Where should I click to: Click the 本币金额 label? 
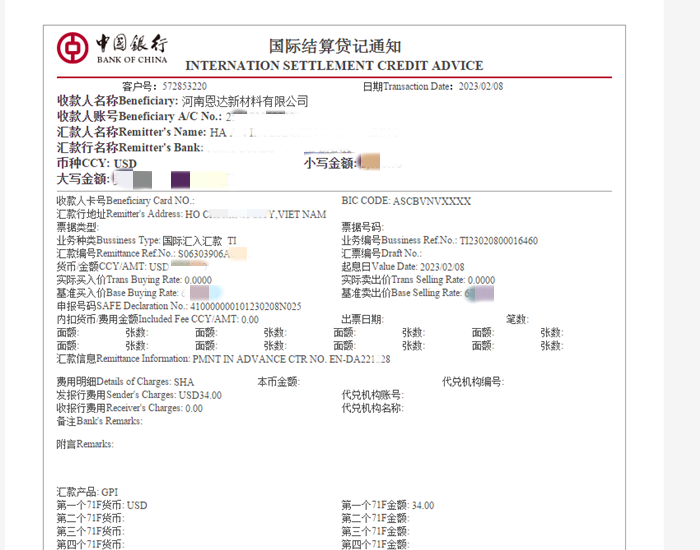[x=279, y=382]
